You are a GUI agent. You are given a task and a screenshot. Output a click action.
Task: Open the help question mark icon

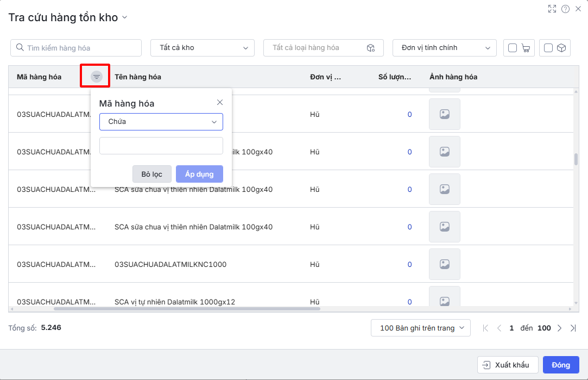[565, 9]
